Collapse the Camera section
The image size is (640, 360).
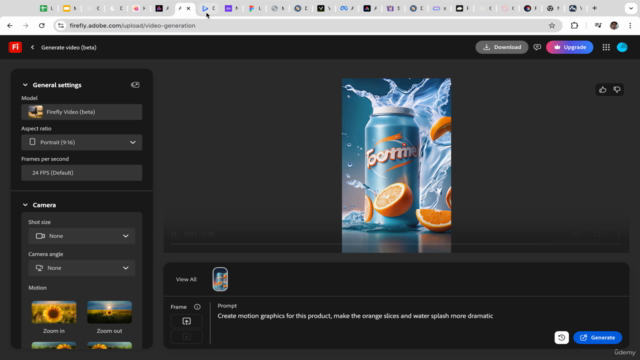click(25, 205)
